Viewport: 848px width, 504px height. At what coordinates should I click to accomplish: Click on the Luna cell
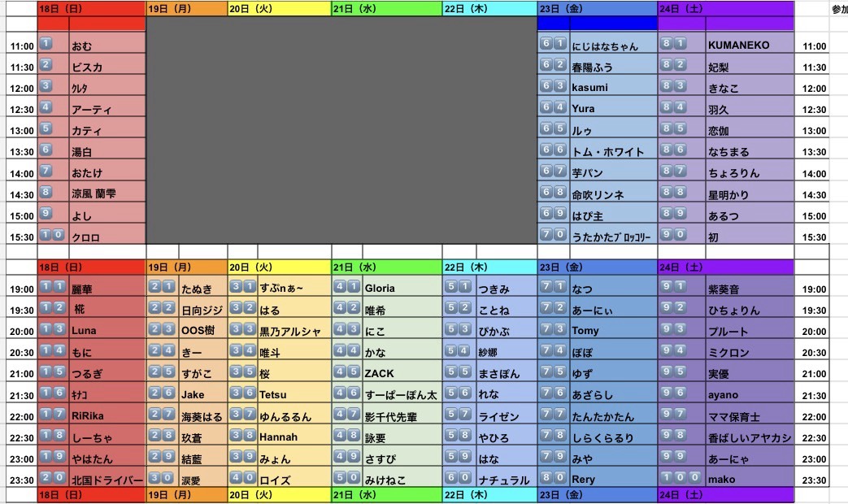coord(107,328)
